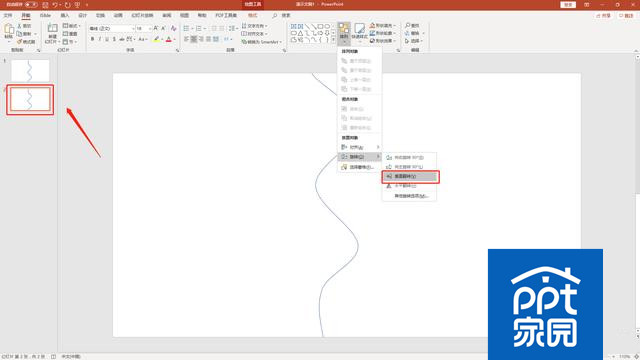
Task: Open the Select dropdown in editing group
Action: [x=414, y=41]
